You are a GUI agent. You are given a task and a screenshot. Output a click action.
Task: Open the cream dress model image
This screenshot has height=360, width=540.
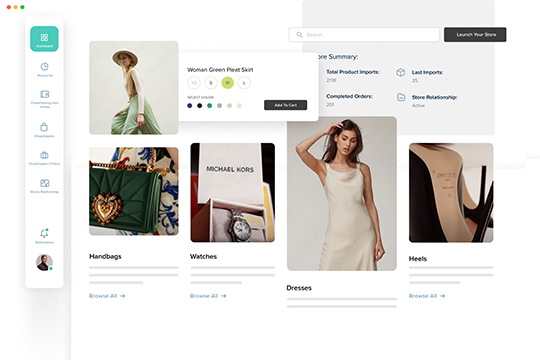[x=342, y=194]
